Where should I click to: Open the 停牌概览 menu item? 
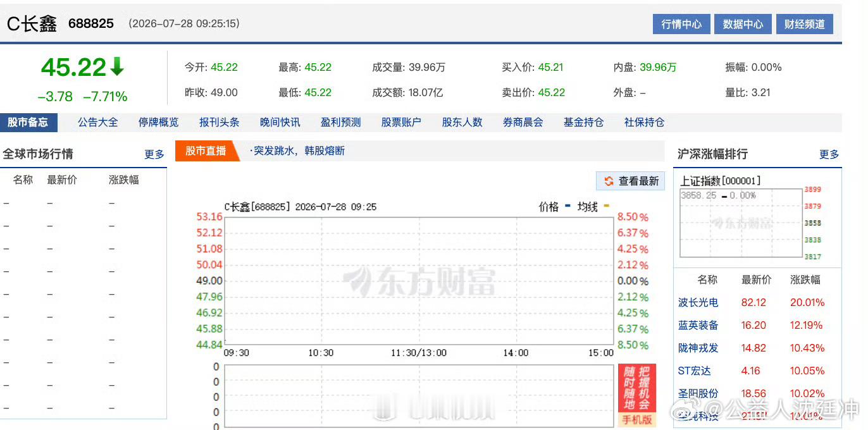[159, 122]
